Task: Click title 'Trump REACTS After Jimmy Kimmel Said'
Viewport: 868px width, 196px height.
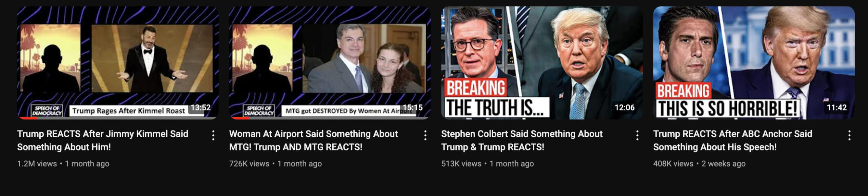Action: click(x=103, y=134)
